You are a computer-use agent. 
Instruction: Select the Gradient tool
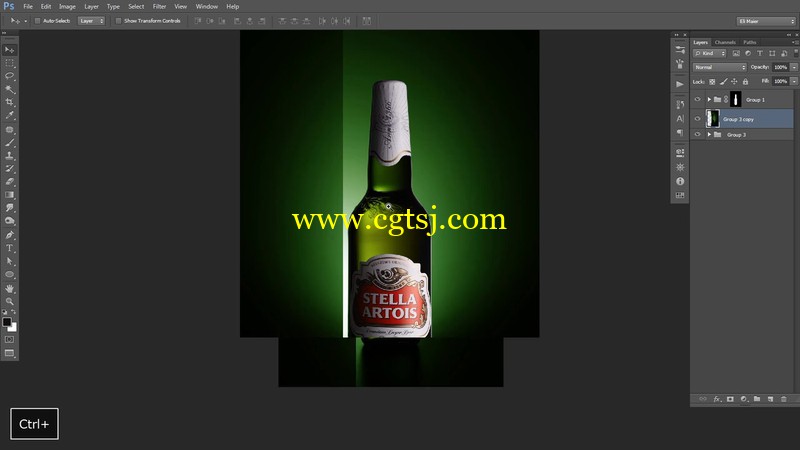(9, 195)
